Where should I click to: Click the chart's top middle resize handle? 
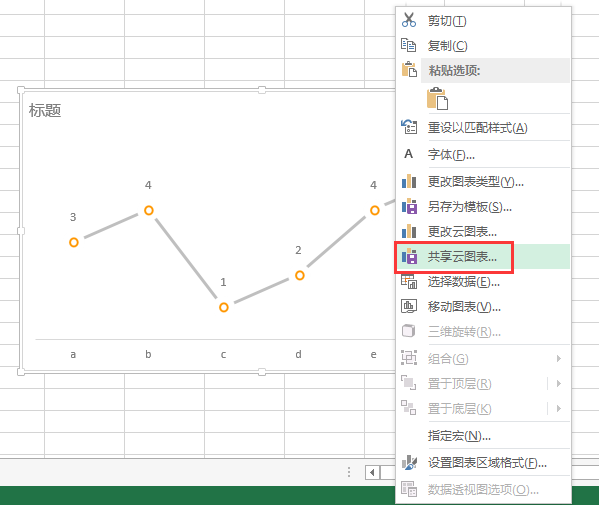[262, 90]
